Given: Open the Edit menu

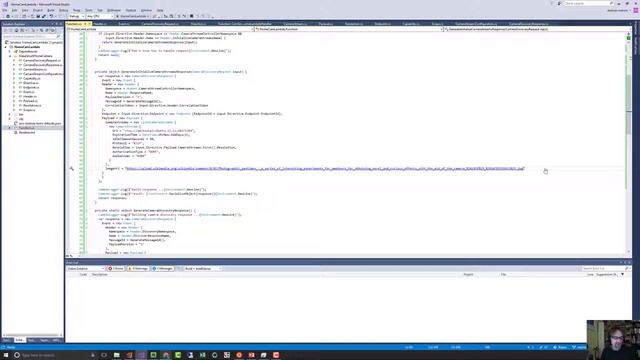Looking at the screenshot, I should 14,10.
